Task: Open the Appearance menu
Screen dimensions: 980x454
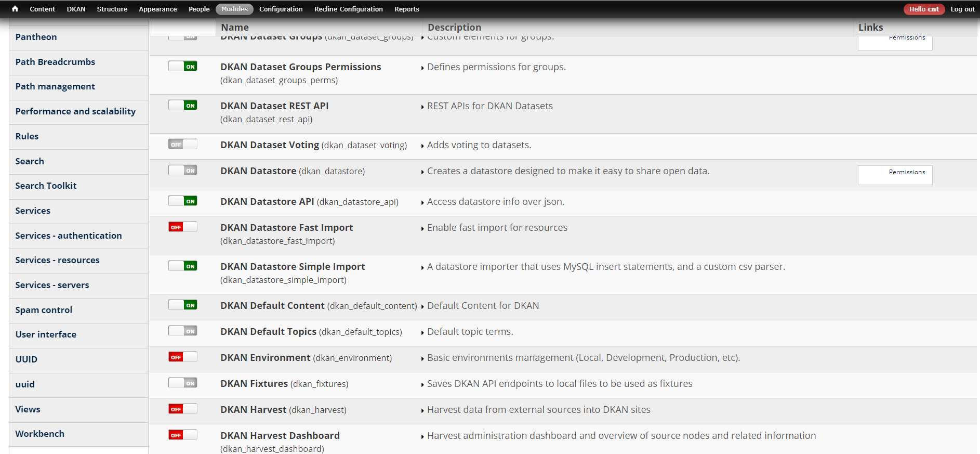Action: tap(157, 9)
